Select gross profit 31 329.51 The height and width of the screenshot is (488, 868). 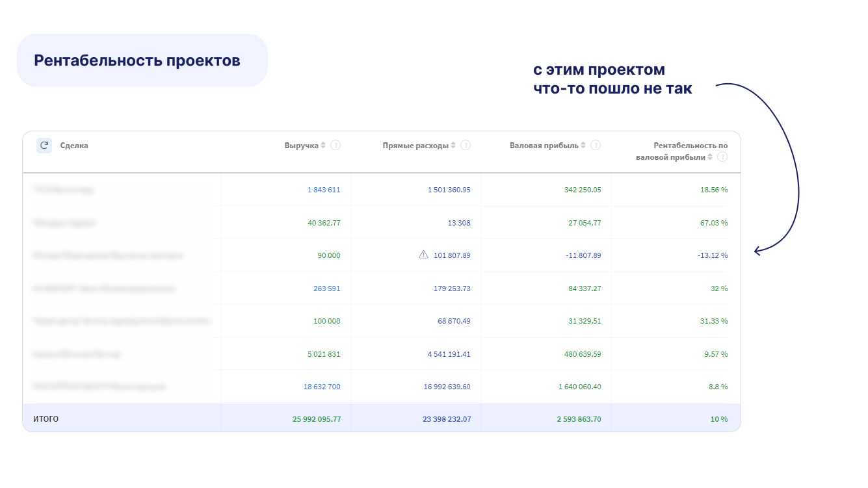click(x=585, y=321)
